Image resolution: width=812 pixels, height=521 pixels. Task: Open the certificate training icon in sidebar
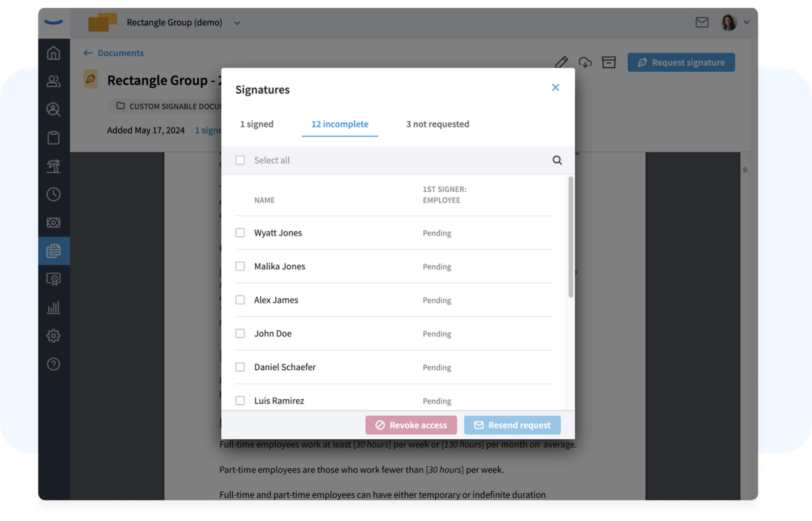[x=53, y=279]
